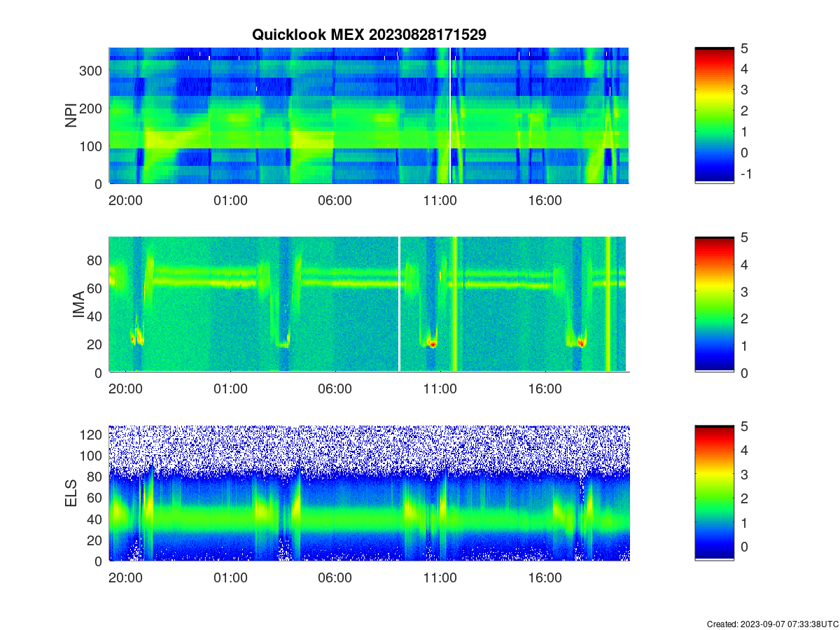Click the 06:00 tick under ELS plot
840x630 pixels.
[x=335, y=578]
